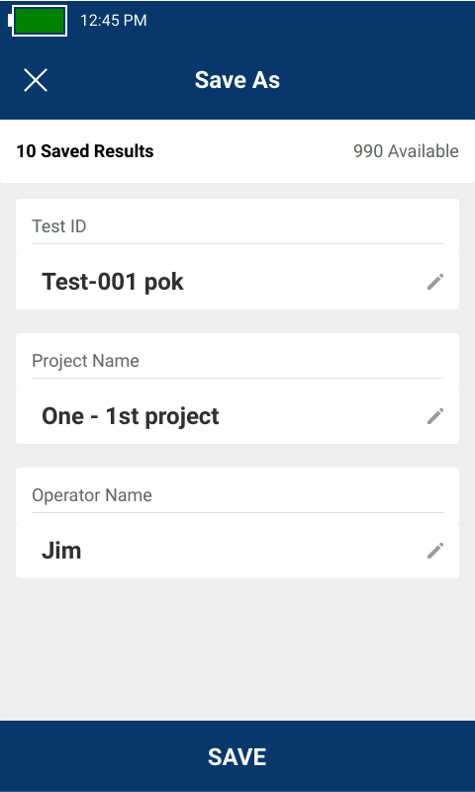Tap the pencil edit icon for Project Name
The height and width of the screenshot is (792, 475).
click(x=435, y=416)
